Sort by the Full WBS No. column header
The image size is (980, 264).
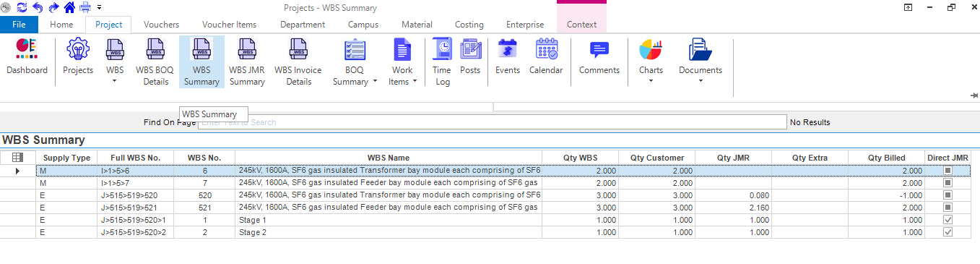pos(136,158)
